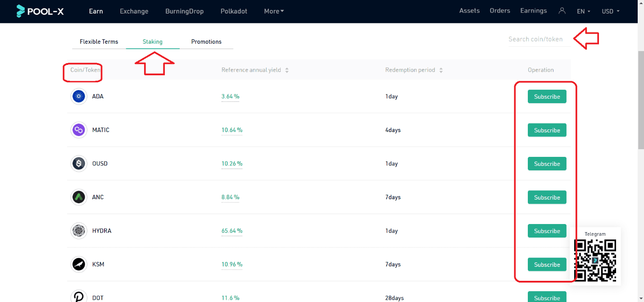Viewport: 644px width, 302px height.
Task: Subscribe to ADA staking
Action: 547,96
